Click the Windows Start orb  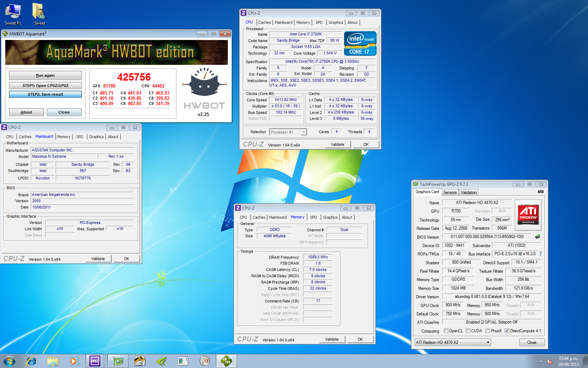click(9, 361)
